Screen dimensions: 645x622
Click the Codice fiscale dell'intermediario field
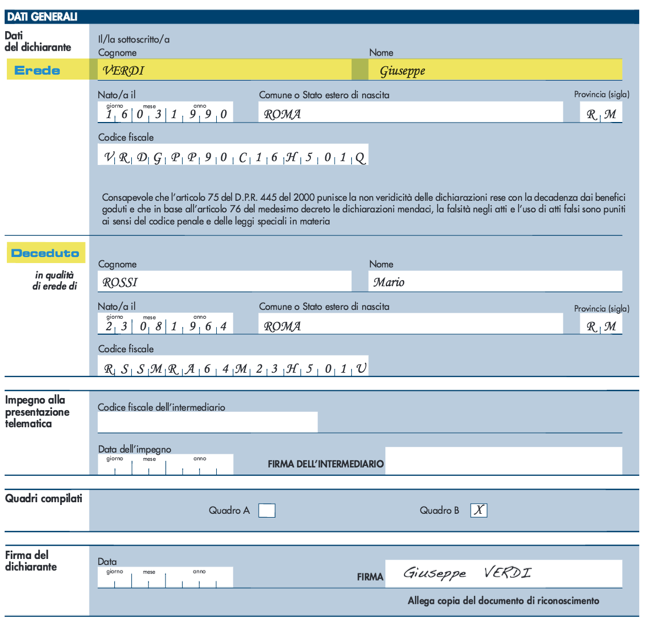[207, 421]
